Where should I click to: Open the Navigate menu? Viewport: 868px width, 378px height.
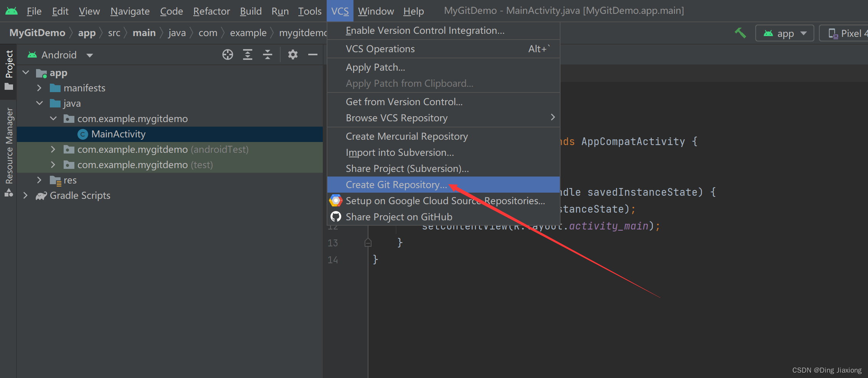130,11
